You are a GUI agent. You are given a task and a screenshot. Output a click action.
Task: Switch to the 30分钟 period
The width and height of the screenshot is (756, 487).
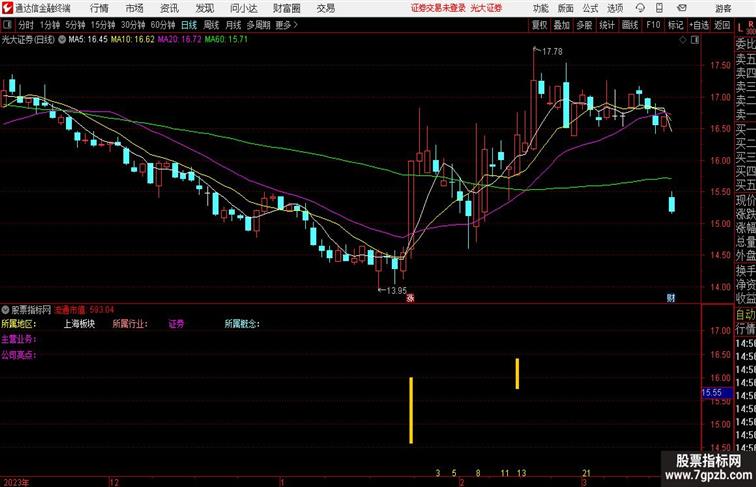[133, 25]
